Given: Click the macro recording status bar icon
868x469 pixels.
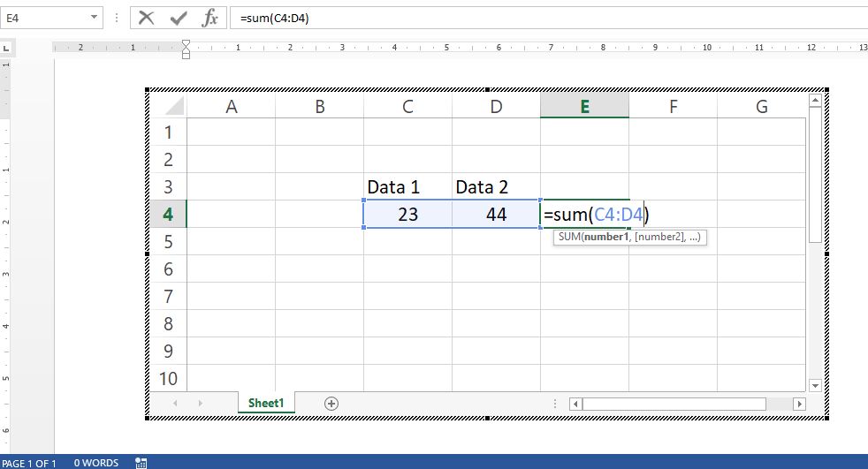Looking at the screenshot, I should (141, 463).
